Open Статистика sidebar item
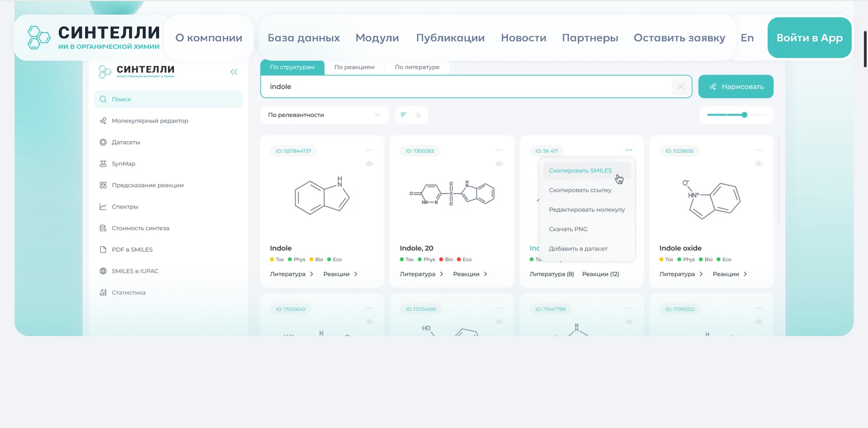Viewport: 868px width, 428px height. (x=122, y=292)
